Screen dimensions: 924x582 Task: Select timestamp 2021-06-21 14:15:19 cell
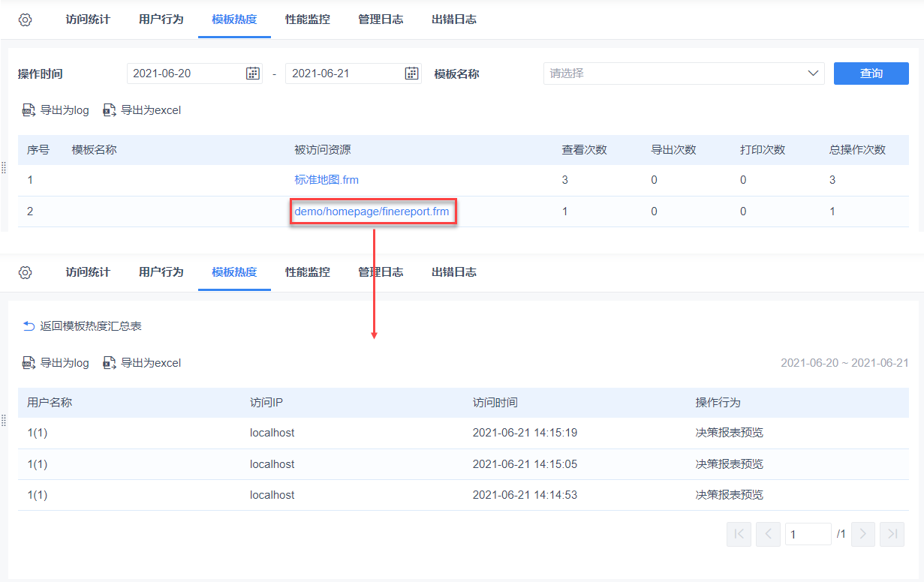click(525, 433)
